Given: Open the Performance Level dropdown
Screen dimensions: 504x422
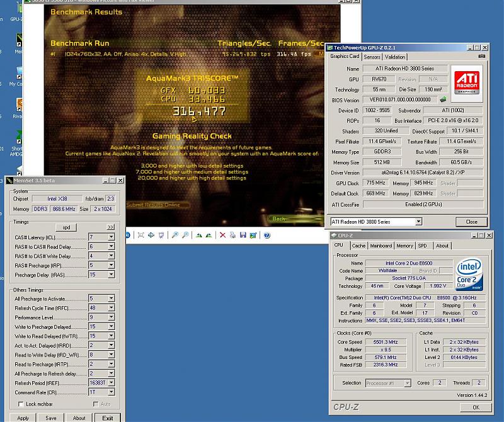Looking at the screenshot, I should tap(112, 317).
